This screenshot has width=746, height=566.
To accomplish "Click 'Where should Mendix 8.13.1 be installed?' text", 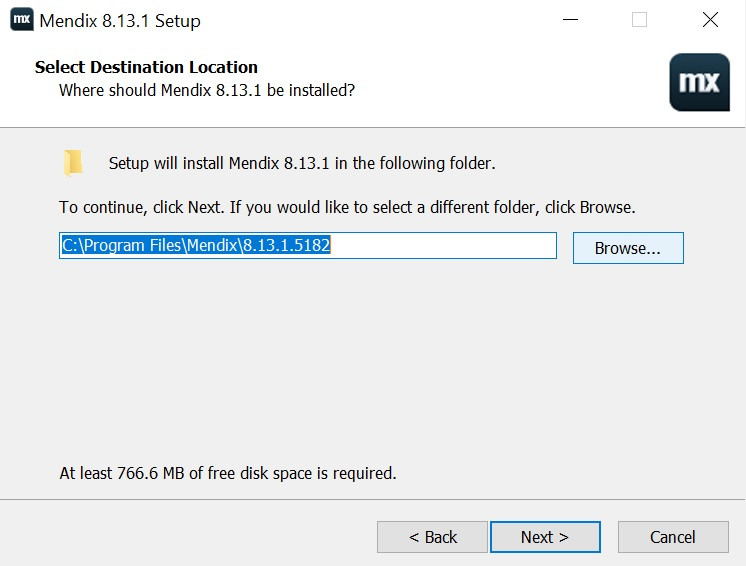I will (x=207, y=90).
